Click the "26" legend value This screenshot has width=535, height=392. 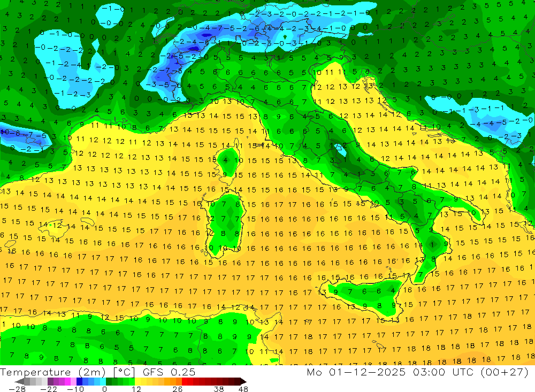(x=178, y=389)
